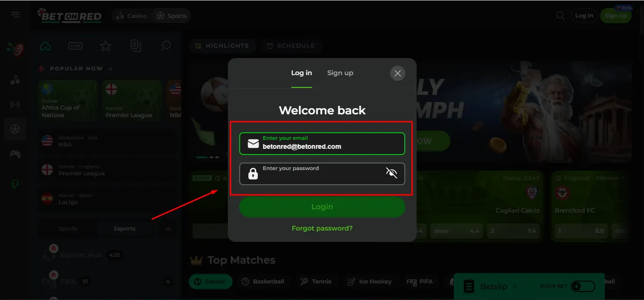Switch to the Sign up tab
Viewport: 644px width, 300px height.
[x=340, y=73]
